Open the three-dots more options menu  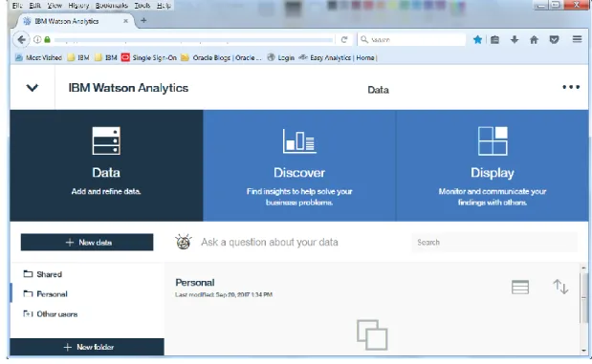click(571, 87)
